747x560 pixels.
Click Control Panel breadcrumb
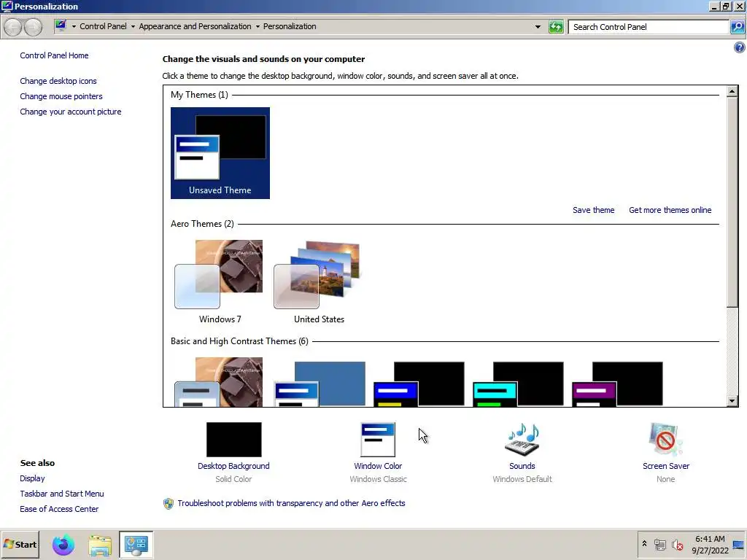click(103, 26)
